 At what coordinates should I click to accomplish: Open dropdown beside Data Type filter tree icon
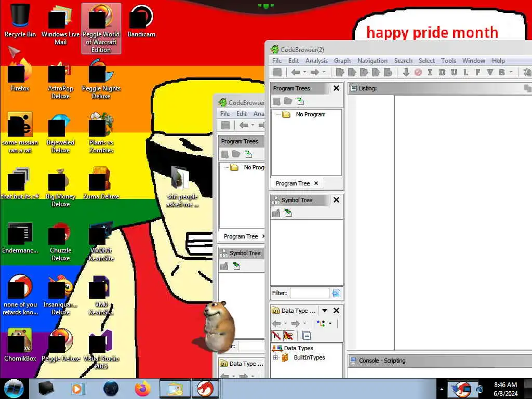pyautogui.click(x=330, y=323)
